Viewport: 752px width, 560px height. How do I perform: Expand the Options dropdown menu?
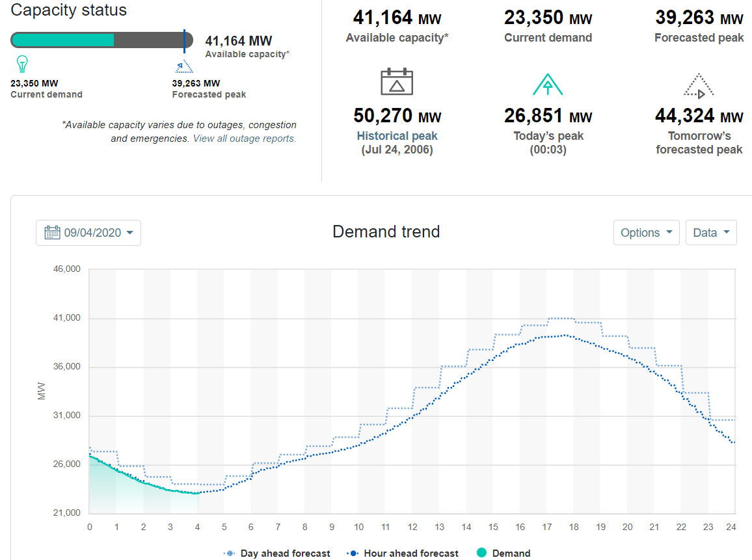(646, 233)
